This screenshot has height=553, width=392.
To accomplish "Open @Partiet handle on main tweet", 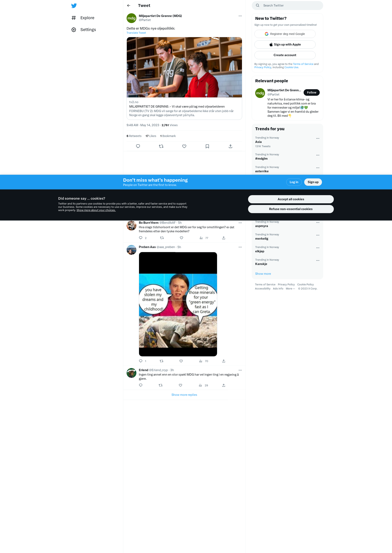I will (145, 20).
